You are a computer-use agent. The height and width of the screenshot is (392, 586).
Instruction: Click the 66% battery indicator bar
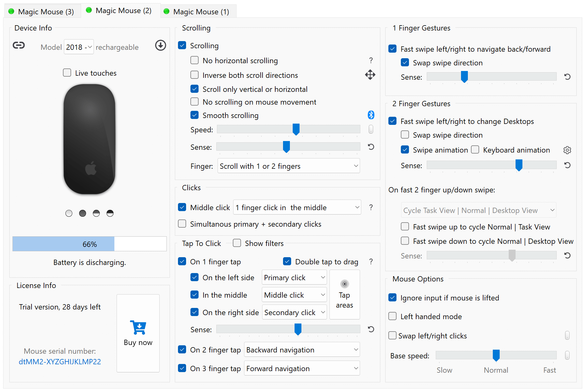tap(89, 244)
